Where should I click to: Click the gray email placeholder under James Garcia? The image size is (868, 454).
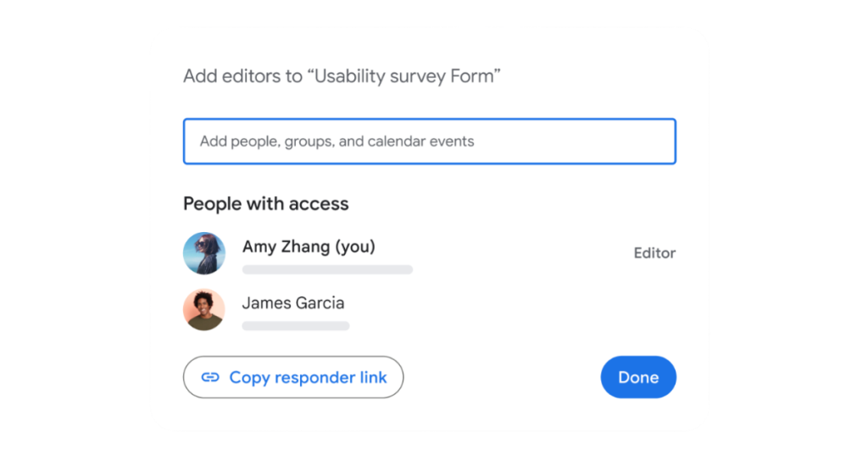296,325
